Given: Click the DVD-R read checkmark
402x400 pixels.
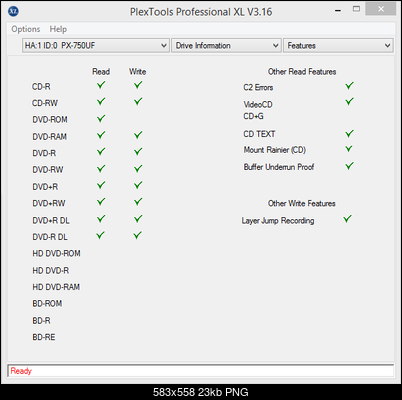Looking at the screenshot, I should [101, 152].
